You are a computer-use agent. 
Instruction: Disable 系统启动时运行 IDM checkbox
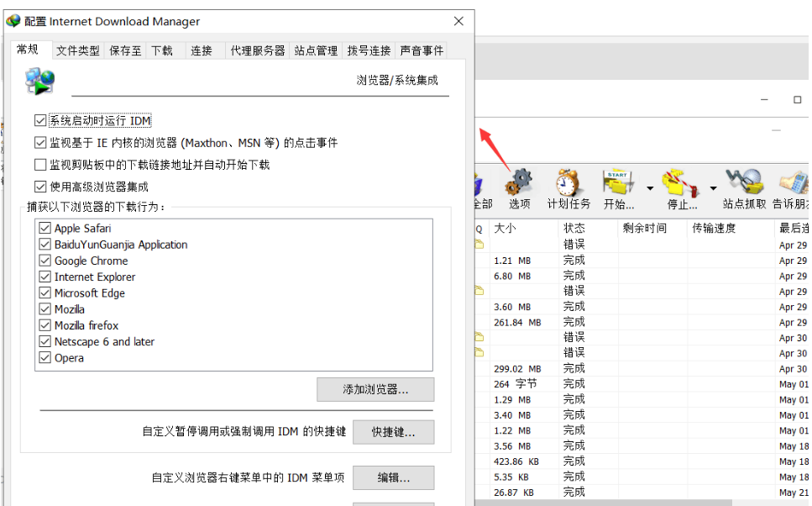pos(40,121)
